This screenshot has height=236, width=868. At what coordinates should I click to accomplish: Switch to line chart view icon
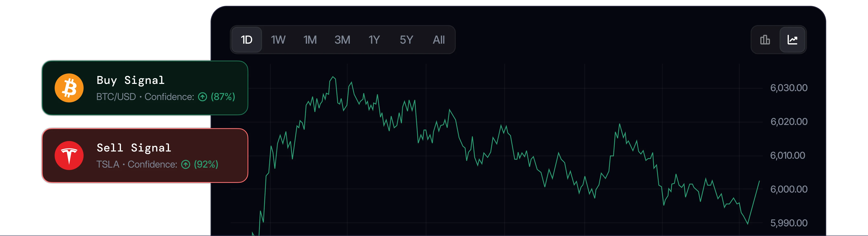(792, 40)
